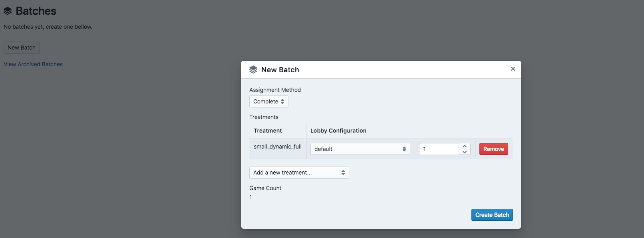The width and height of the screenshot is (644, 238).
Task: Click the New Batch dialog title text
Action: (280, 70)
